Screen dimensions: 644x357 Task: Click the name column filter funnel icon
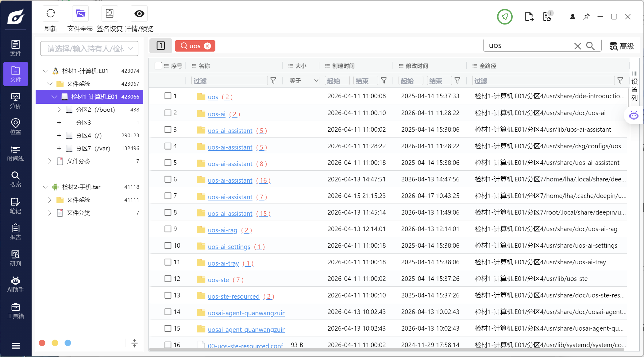pyautogui.click(x=273, y=80)
